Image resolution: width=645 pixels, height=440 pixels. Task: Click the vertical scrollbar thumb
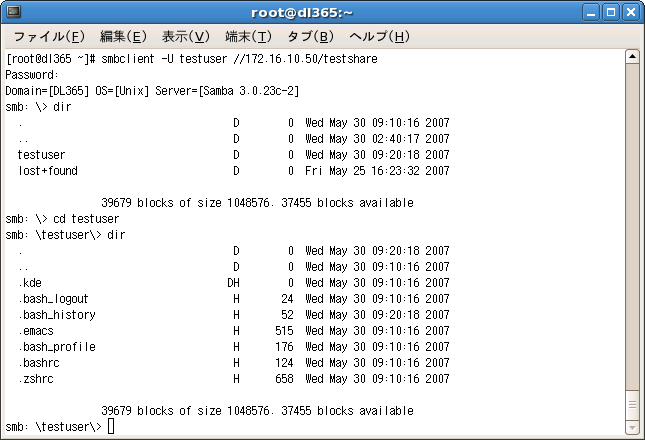pos(631,405)
